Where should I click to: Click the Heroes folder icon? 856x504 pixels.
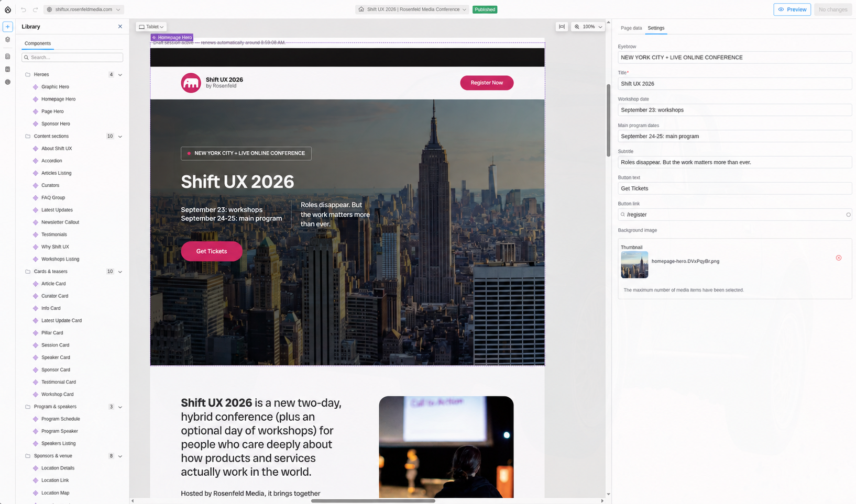point(28,74)
